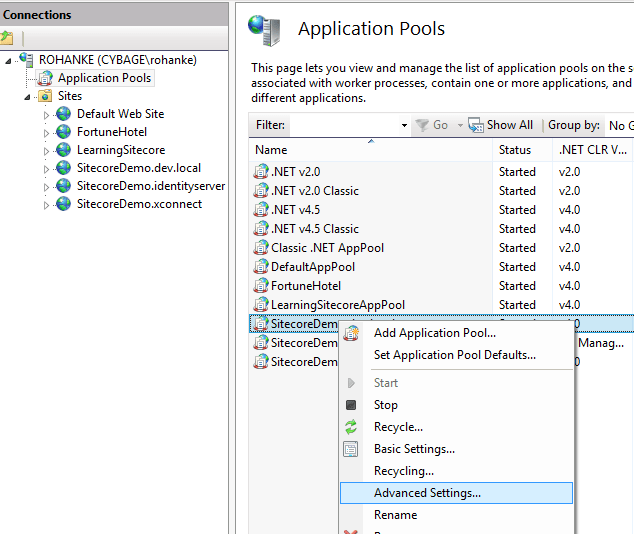Select Rename in the context menu
Screen dimensions: 634x534
point(395,515)
